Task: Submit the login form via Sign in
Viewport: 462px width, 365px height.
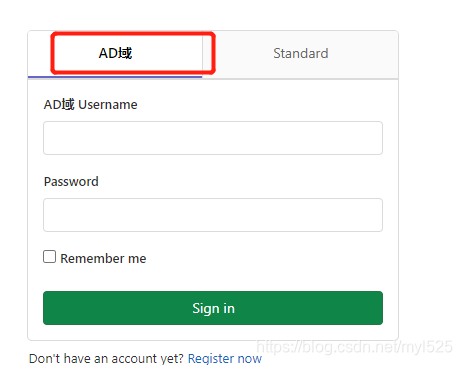Action: click(213, 308)
